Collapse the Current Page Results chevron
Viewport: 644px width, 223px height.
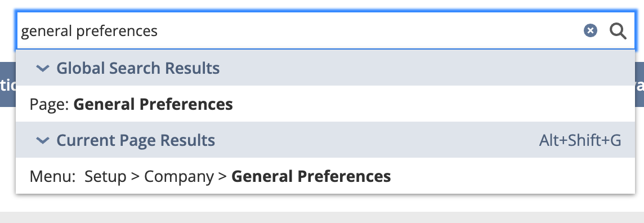43,140
